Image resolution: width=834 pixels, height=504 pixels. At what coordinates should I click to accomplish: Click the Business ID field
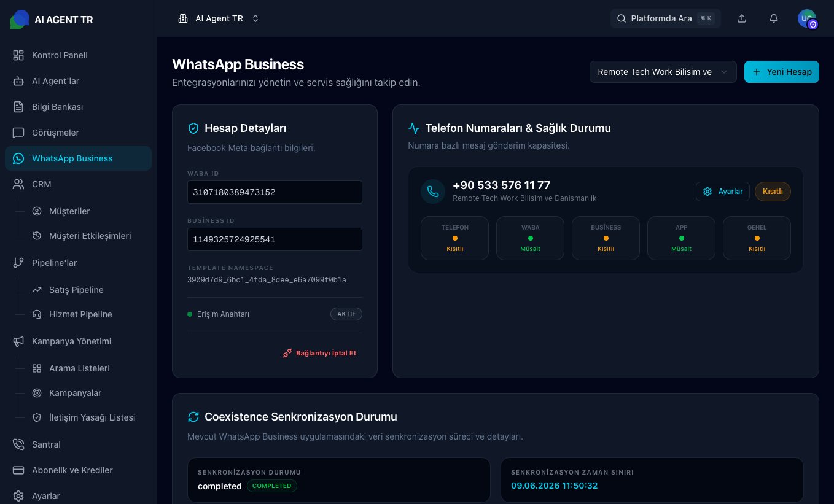275,240
